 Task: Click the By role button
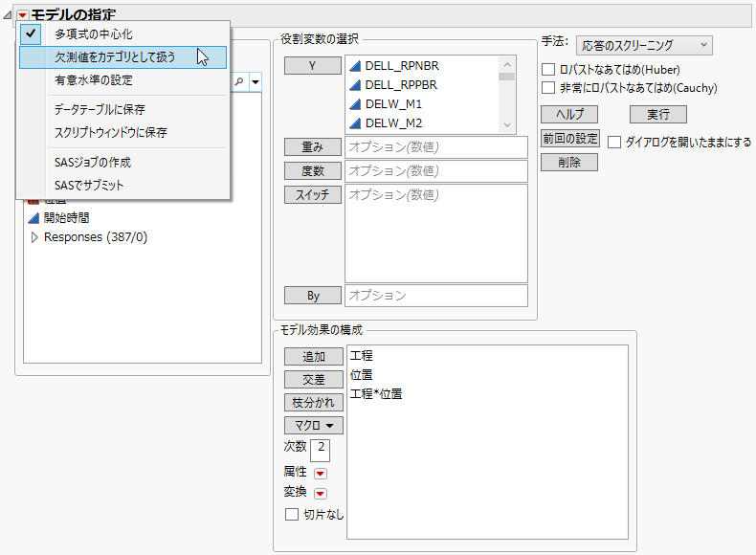312,296
